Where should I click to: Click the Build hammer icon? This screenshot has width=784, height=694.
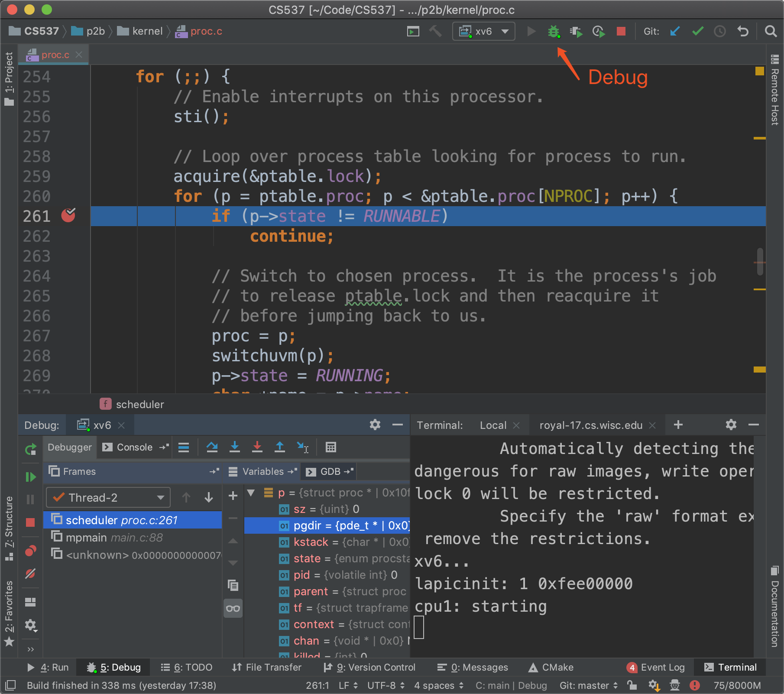click(x=435, y=32)
